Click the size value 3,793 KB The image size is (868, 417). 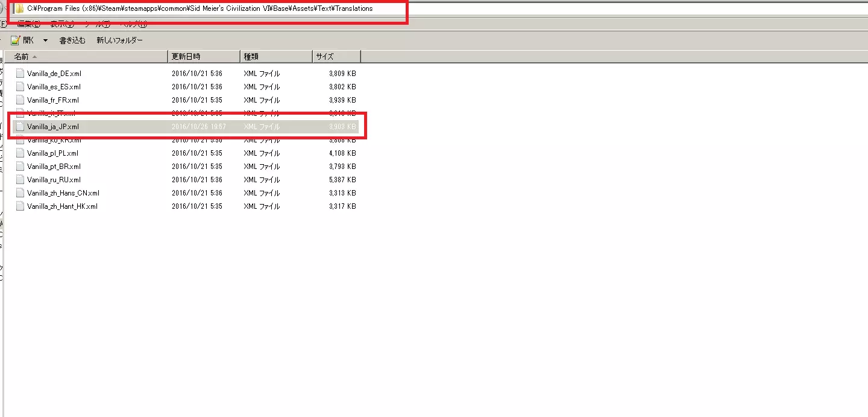(342, 166)
